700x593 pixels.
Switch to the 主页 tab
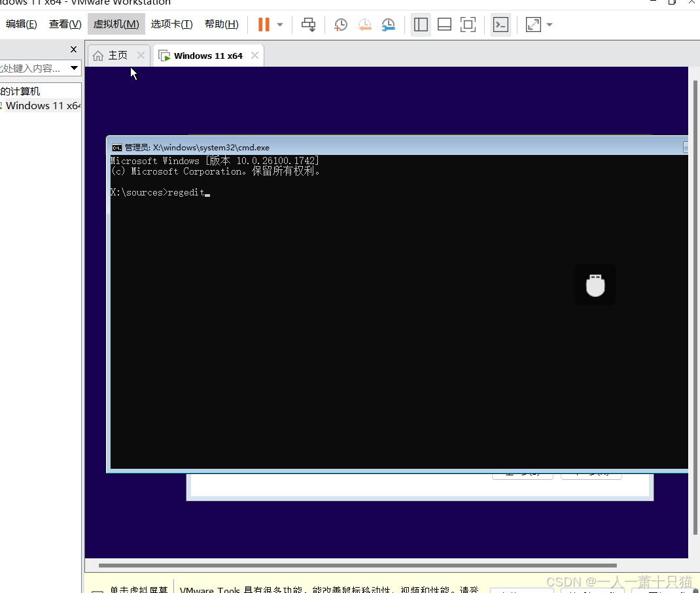118,56
